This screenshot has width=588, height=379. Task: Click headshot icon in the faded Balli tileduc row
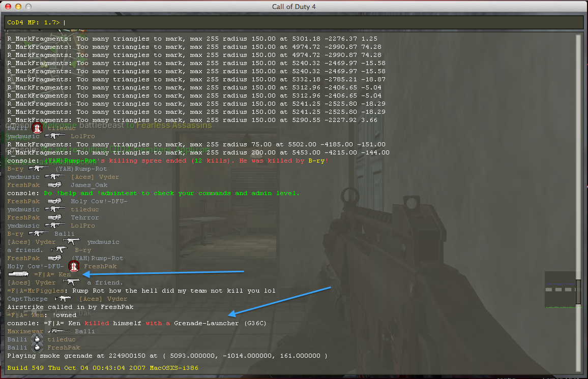click(37, 128)
